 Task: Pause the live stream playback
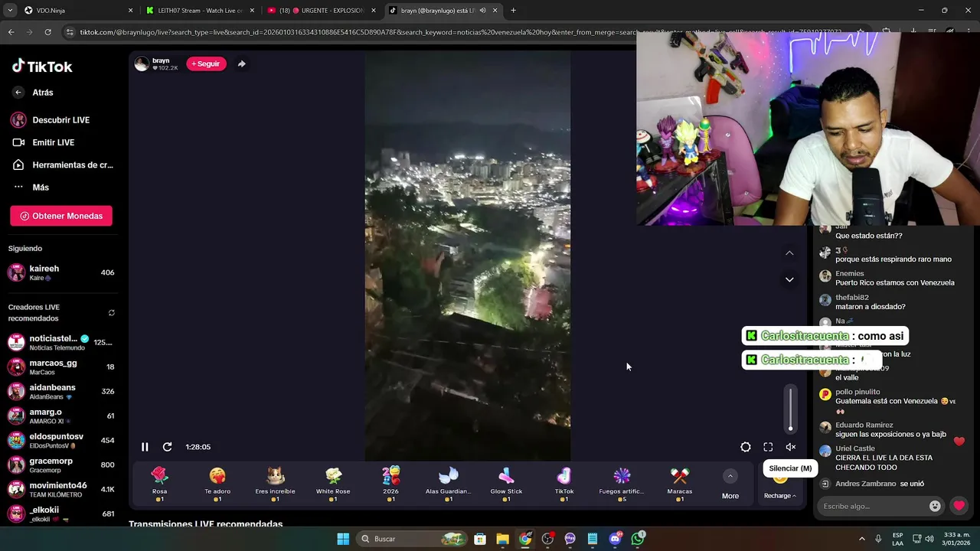pyautogui.click(x=145, y=447)
